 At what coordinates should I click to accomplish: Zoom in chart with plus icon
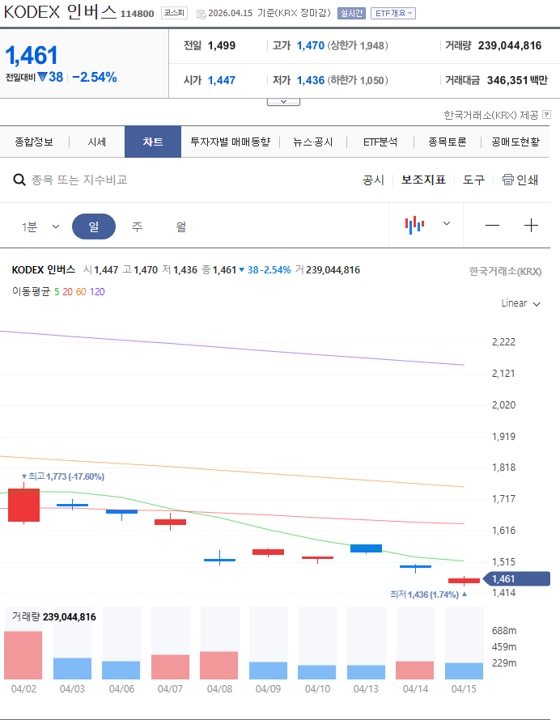(x=531, y=226)
